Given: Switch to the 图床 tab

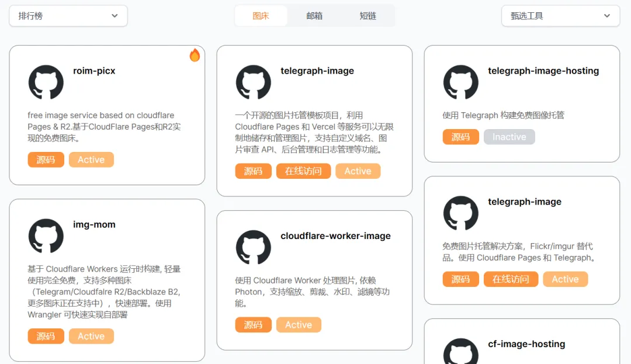Looking at the screenshot, I should (x=261, y=16).
